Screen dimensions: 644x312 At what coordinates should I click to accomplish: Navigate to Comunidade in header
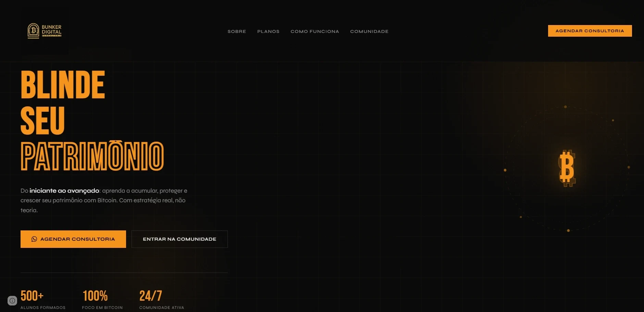(x=369, y=31)
